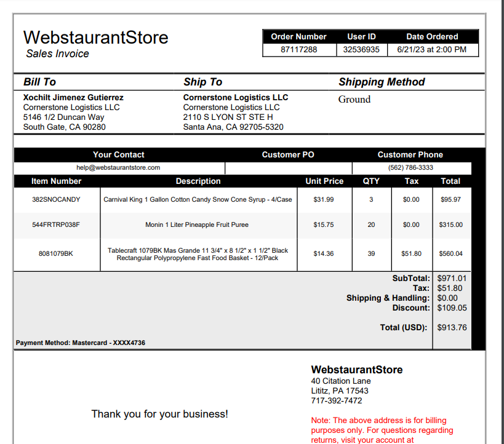Click the 'User ID' header cell

click(361, 37)
